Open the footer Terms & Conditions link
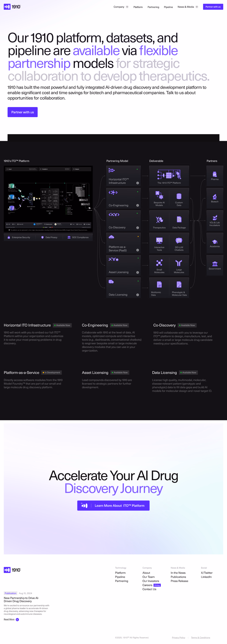The width and height of the screenshot is (227, 644). click(200, 638)
